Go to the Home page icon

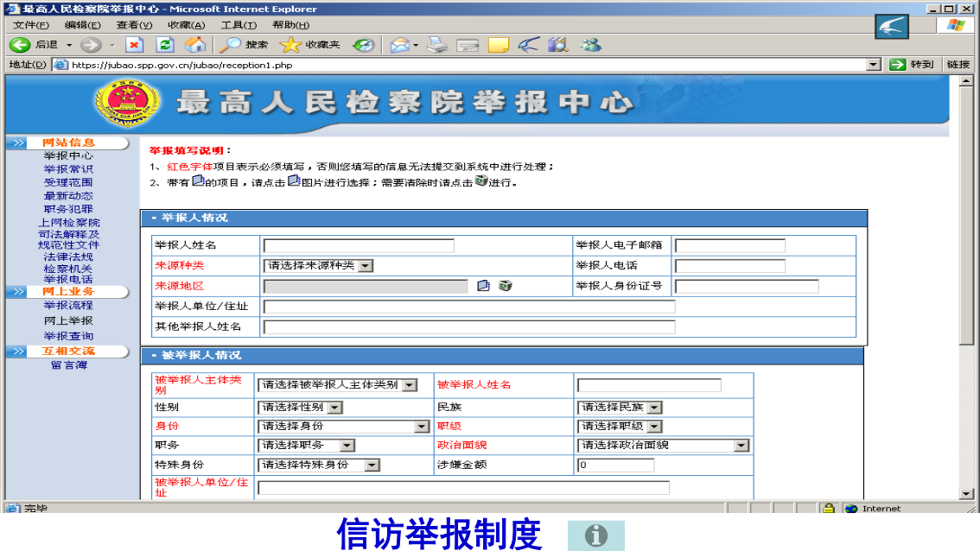[x=195, y=45]
